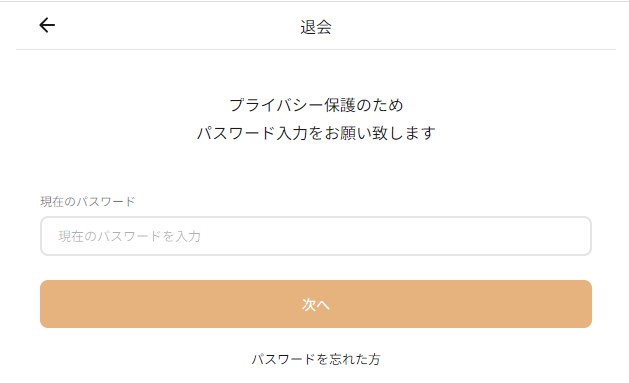The width and height of the screenshot is (629, 383).
Task: Click the 現在のパスワードを入力 placeholder text
Action: point(130,236)
